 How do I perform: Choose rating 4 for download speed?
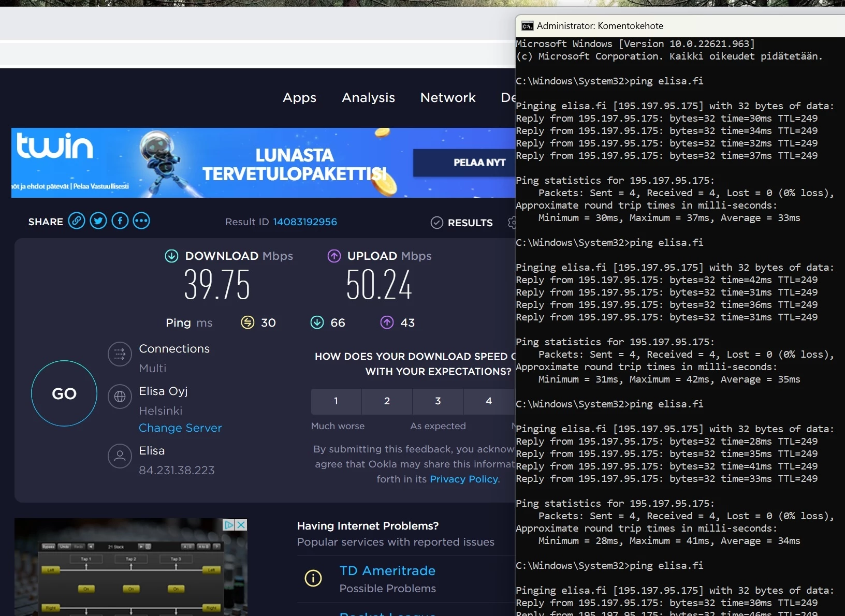pyautogui.click(x=489, y=401)
